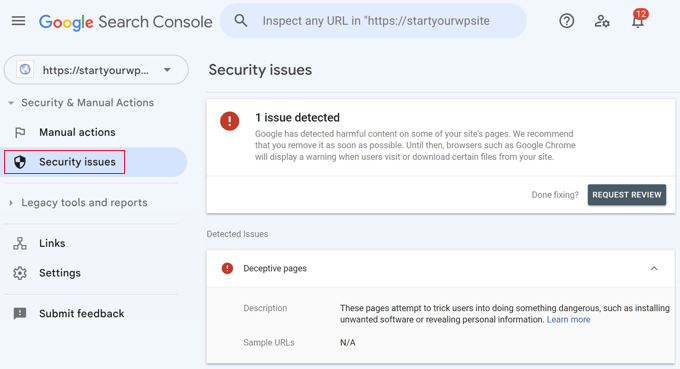The image size is (680, 369).
Task: Click the Security issues page title
Action: pyautogui.click(x=260, y=70)
